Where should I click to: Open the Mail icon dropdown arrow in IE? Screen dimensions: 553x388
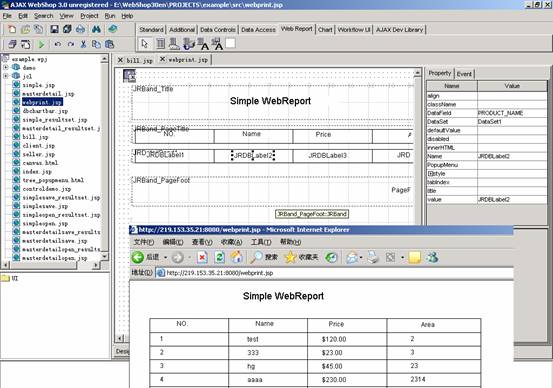coord(361,258)
